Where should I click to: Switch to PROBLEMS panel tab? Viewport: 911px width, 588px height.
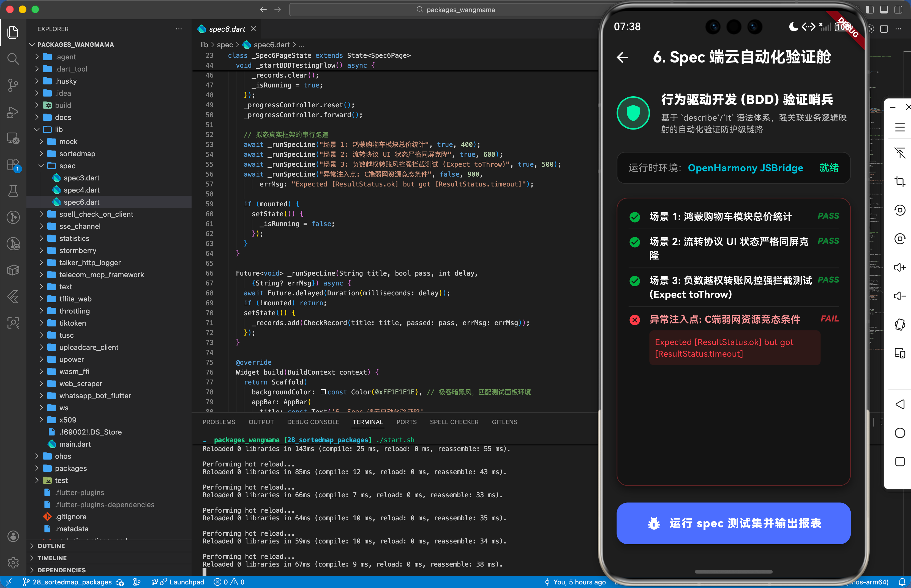[x=219, y=422]
